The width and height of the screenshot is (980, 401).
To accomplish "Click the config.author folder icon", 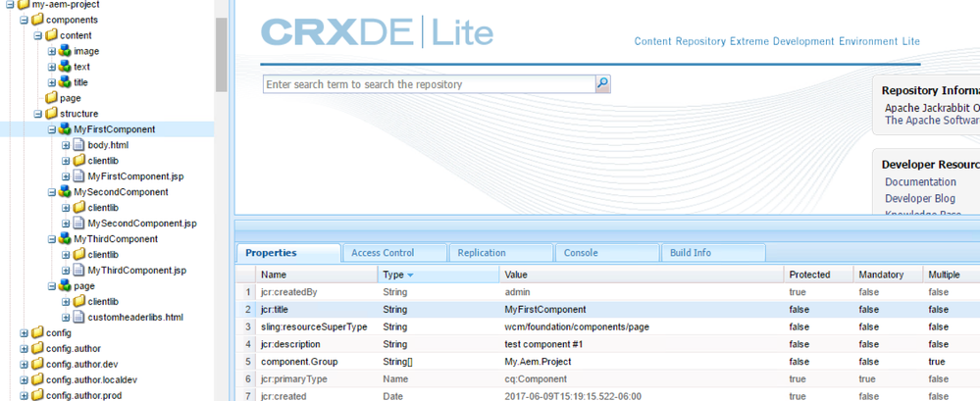I will click(x=37, y=349).
